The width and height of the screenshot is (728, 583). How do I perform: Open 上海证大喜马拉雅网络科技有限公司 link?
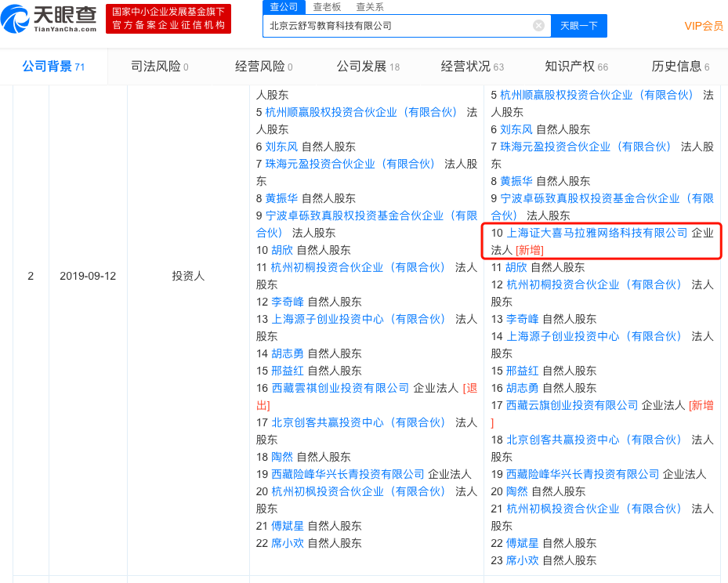[x=596, y=233]
